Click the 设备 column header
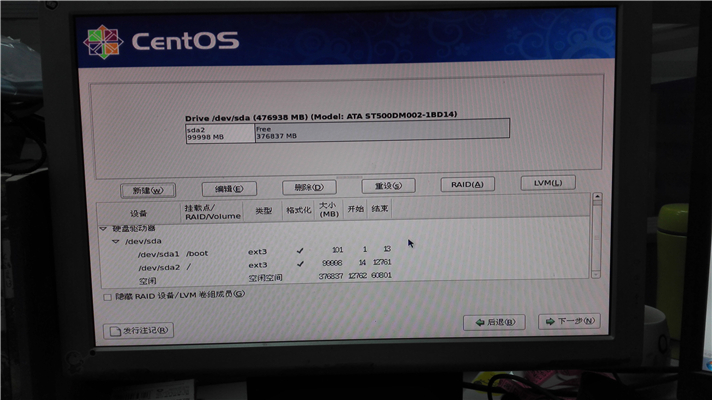This screenshot has width=712, height=400. tap(138, 213)
